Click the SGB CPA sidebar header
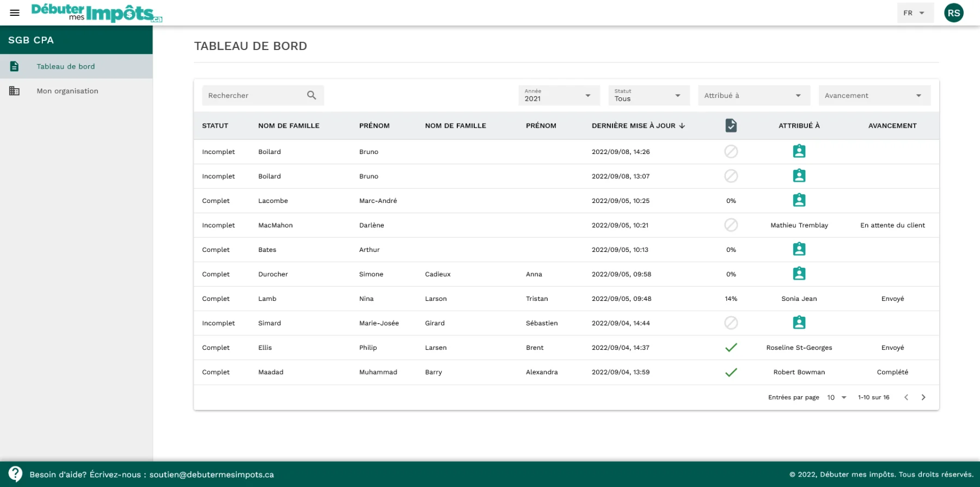The height and width of the screenshot is (487, 980). 76,40
